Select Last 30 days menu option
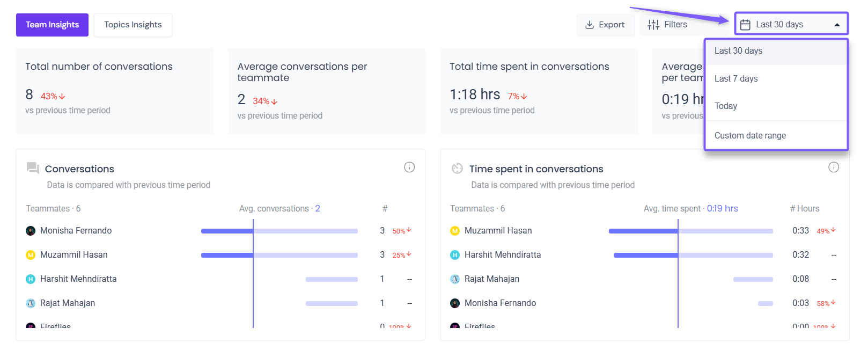The width and height of the screenshot is (868, 350). pos(738,51)
